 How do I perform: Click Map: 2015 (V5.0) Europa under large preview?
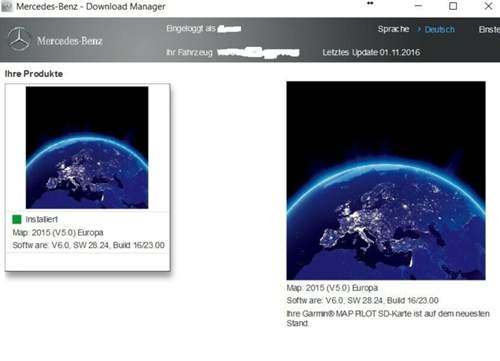click(332, 288)
